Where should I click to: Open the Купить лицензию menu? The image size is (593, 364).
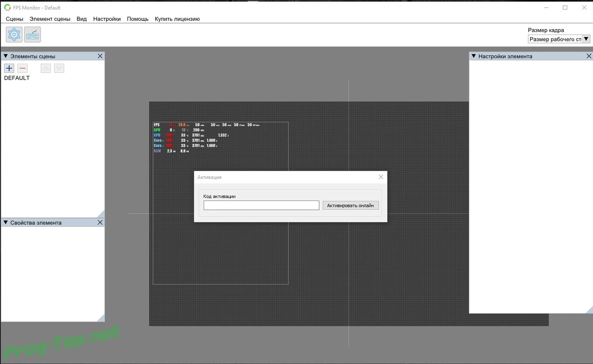177,19
